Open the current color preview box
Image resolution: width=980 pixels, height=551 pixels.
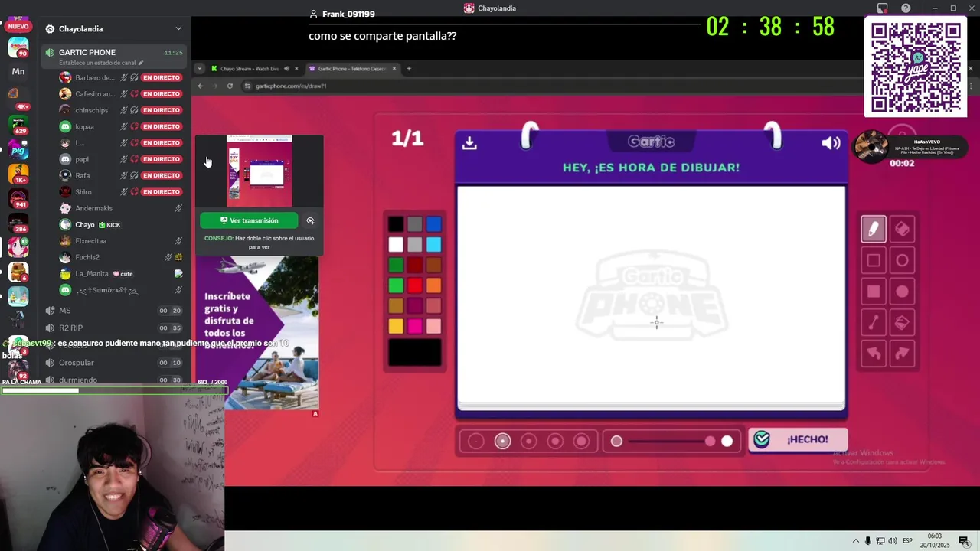[x=414, y=353]
